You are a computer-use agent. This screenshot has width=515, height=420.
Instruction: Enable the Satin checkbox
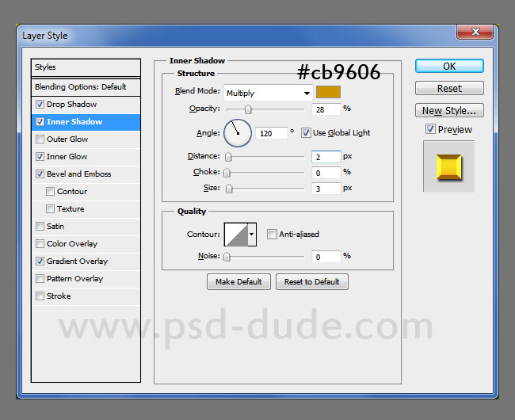tap(40, 227)
